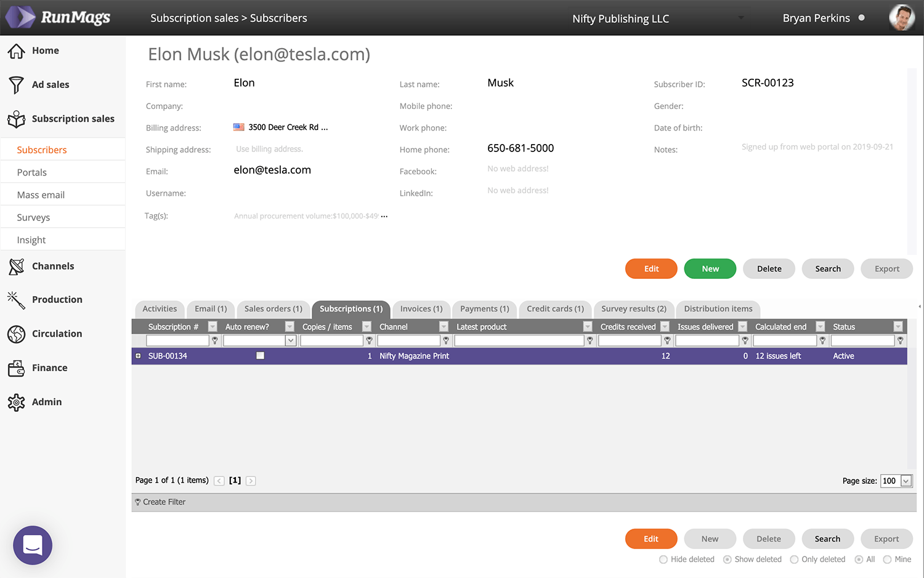924x578 pixels.
Task: Open the Copies / items column menu arrow
Action: [x=367, y=327]
